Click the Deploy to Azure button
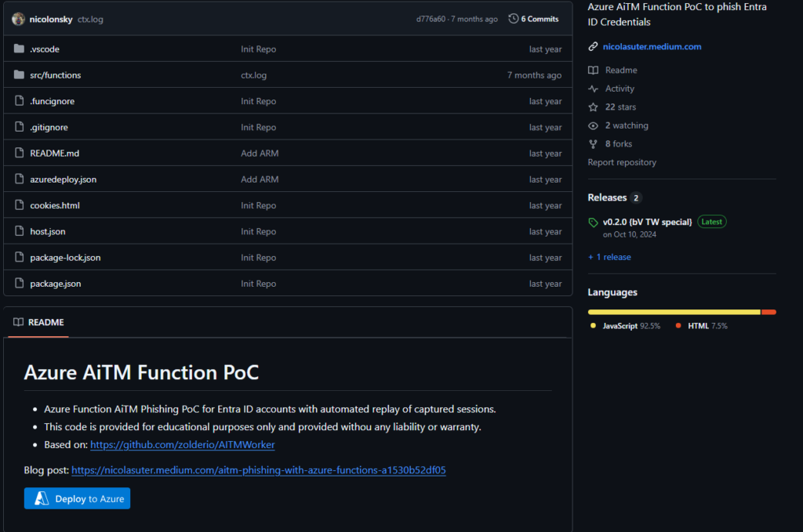This screenshot has width=803, height=532. (78, 498)
